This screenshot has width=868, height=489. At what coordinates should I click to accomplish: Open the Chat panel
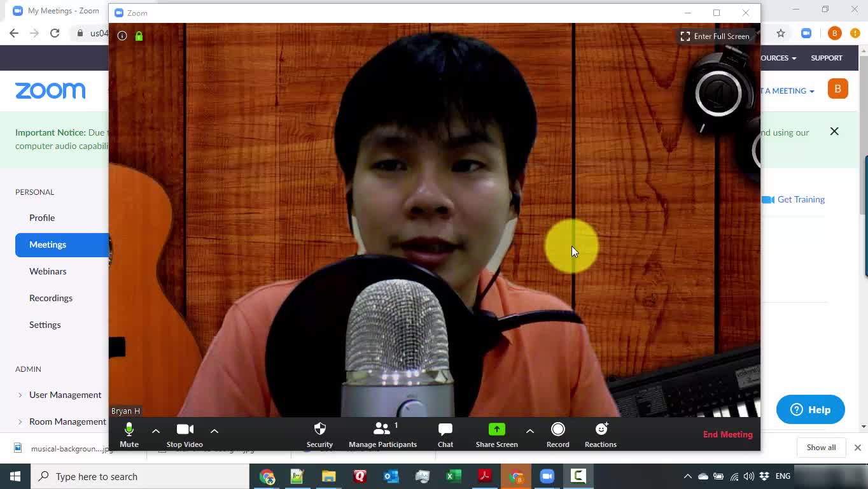pyautogui.click(x=445, y=434)
